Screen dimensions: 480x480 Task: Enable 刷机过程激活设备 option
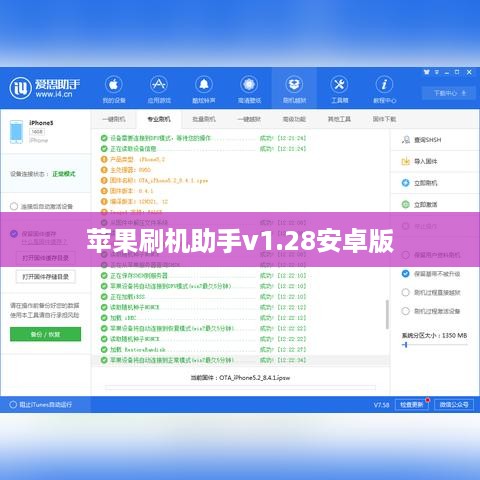tap(405, 311)
